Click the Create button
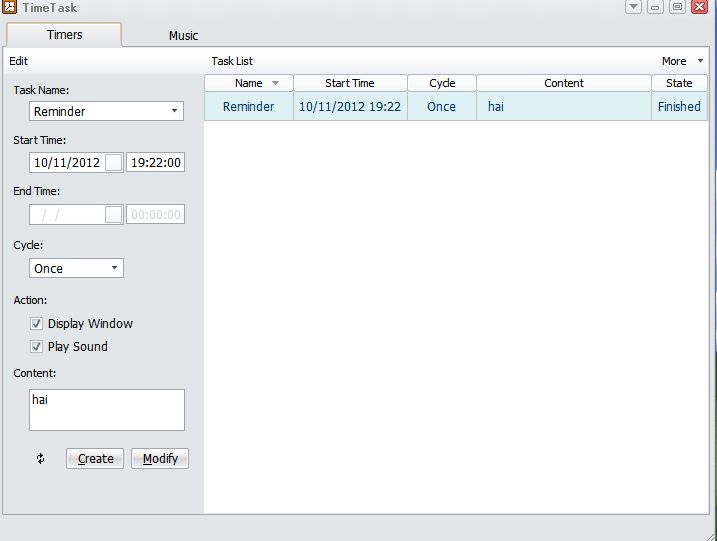The image size is (717, 541). click(95, 458)
